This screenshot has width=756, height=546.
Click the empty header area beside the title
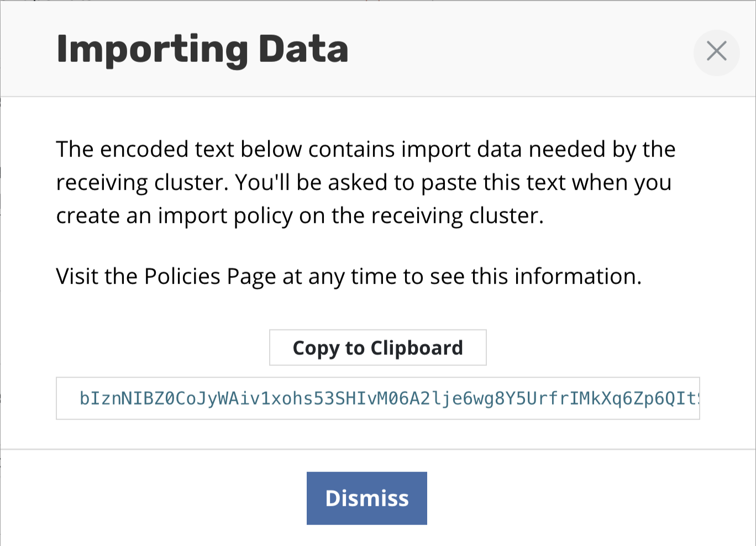pyautogui.click(x=519, y=50)
